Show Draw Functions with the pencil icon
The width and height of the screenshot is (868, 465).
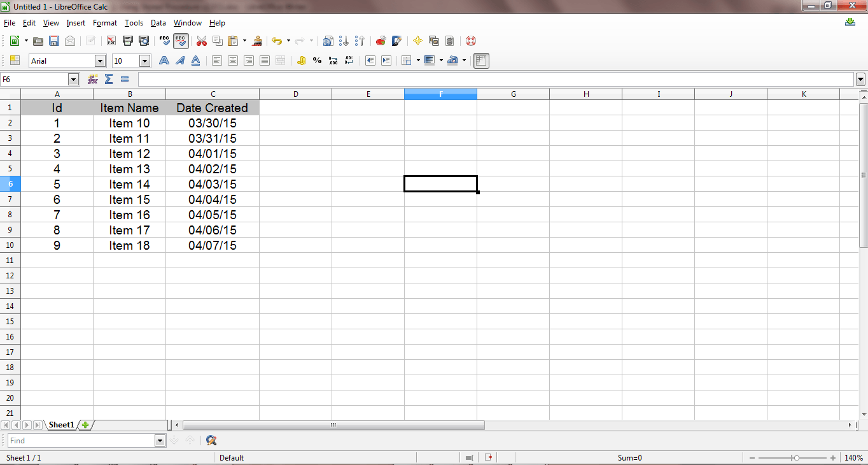396,40
